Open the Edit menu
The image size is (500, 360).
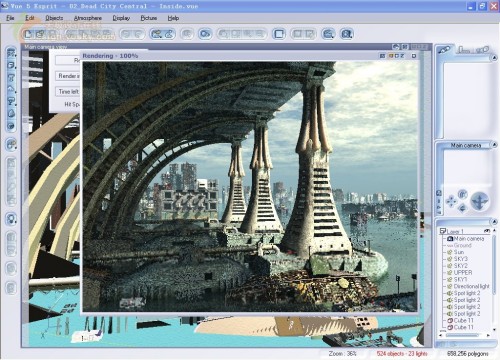pyautogui.click(x=30, y=18)
